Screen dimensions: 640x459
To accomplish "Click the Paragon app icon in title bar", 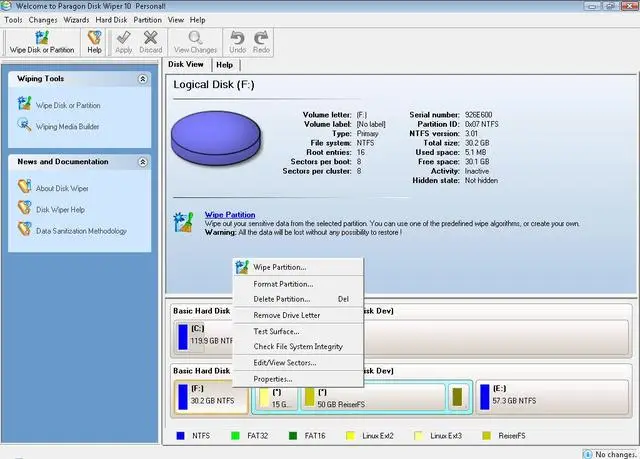I will point(6,6).
